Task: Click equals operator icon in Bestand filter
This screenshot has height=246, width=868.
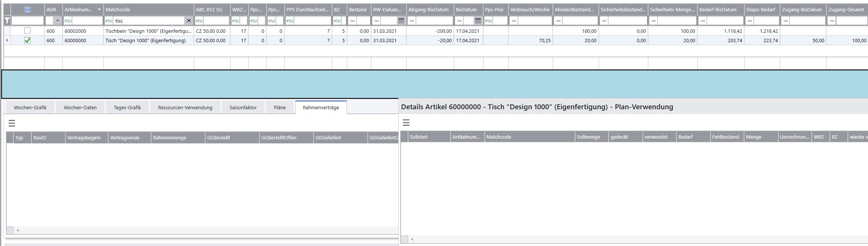Action: coord(353,21)
